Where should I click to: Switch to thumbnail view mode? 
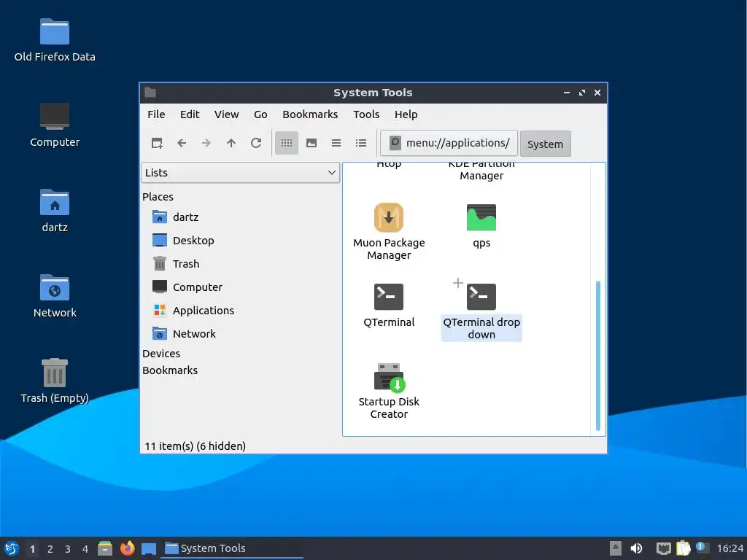click(x=311, y=143)
